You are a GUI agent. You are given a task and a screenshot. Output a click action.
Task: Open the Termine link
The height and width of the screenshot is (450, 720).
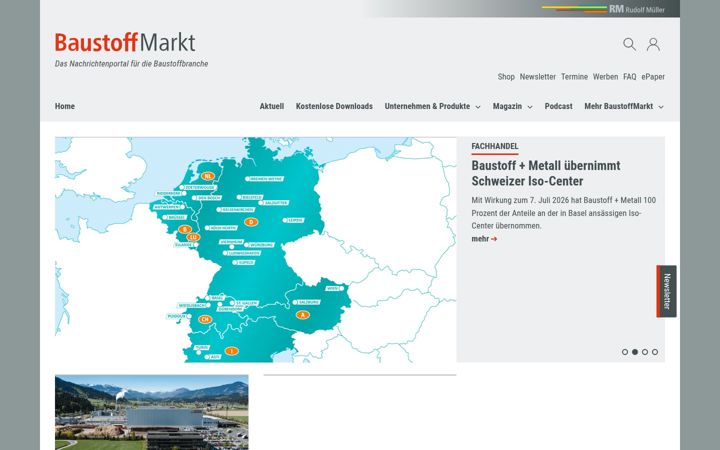pos(574,77)
